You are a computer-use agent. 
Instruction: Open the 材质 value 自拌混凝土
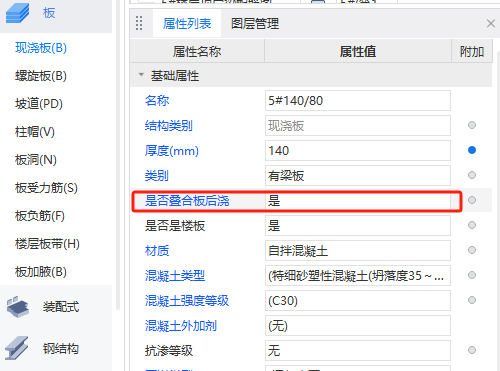(x=358, y=250)
